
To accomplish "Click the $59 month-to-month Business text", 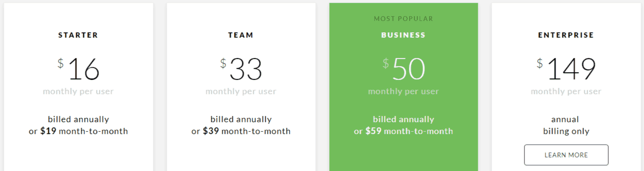I will tap(403, 131).
